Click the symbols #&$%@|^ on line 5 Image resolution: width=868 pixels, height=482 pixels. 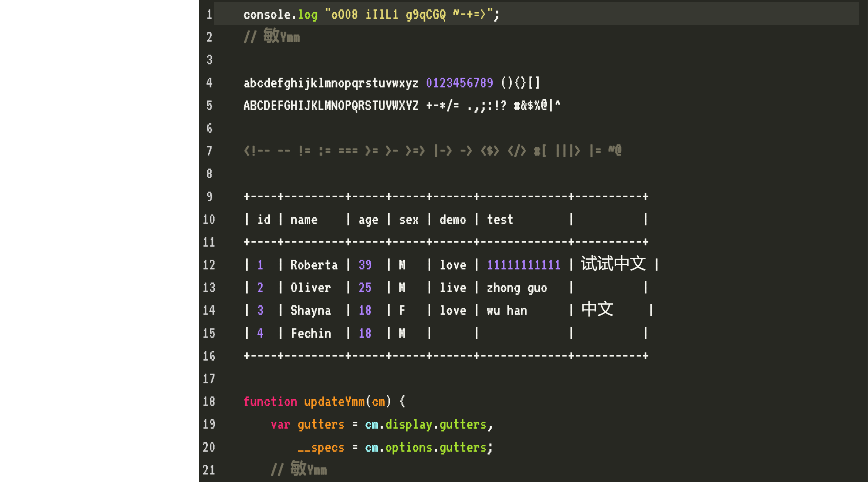point(537,105)
